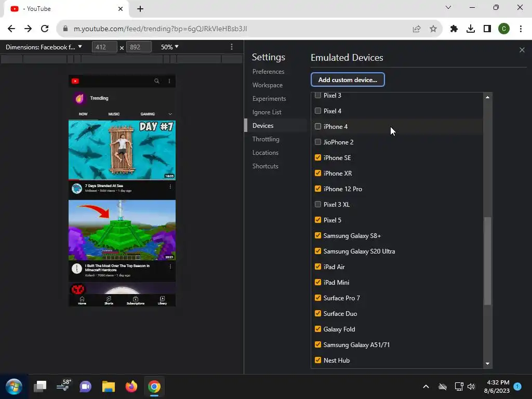Viewport: 532px width, 399px height.
Task: Open the Dimensions device dropdown
Action: click(x=44, y=47)
